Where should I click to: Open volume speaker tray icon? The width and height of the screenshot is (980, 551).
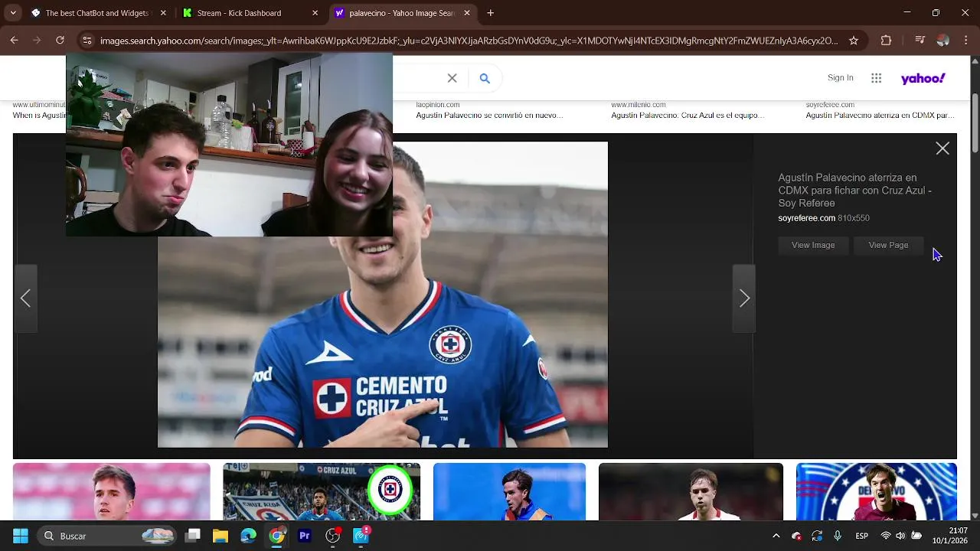pos(901,536)
